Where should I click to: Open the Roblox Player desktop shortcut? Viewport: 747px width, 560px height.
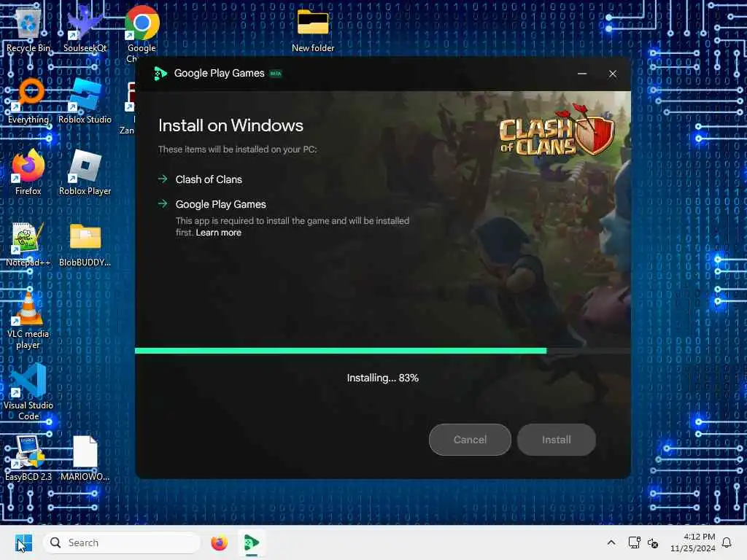click(x=85, y=171)
